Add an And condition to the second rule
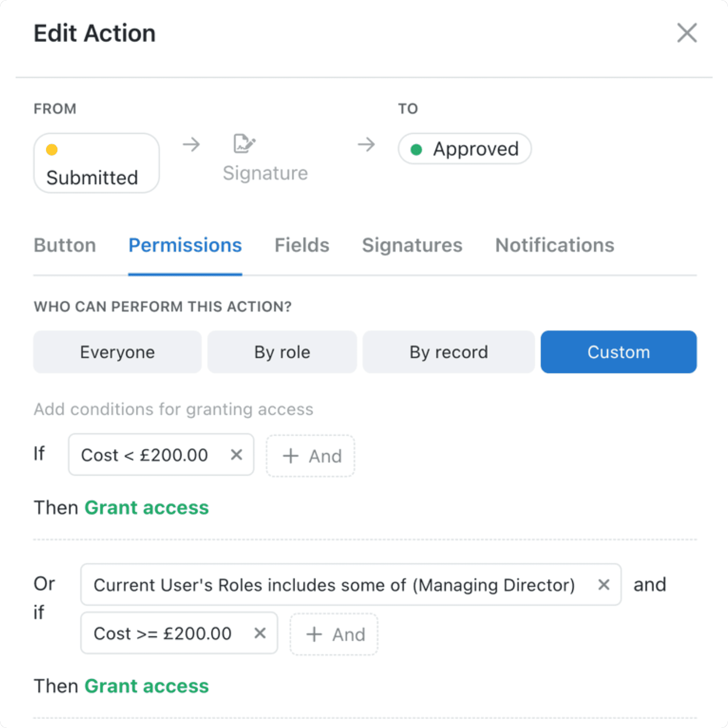 click(x=334, y=634)
